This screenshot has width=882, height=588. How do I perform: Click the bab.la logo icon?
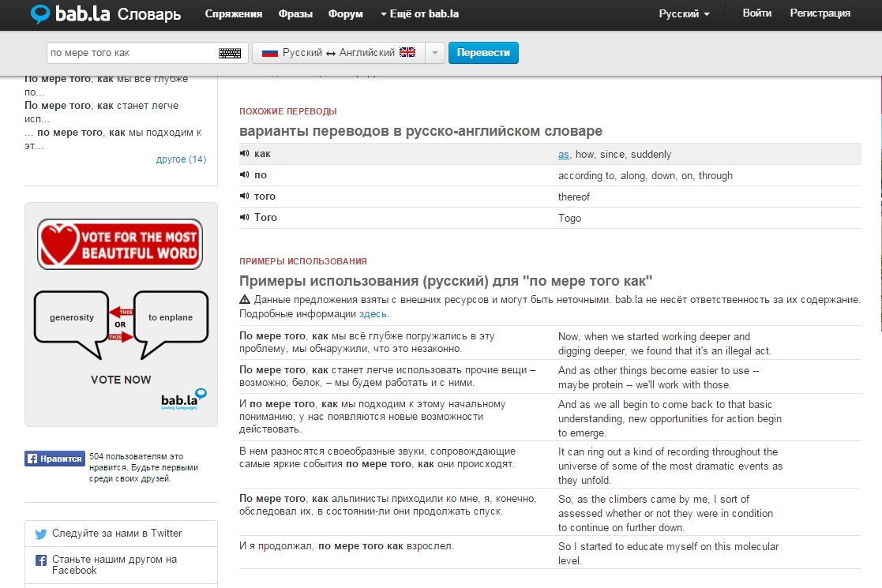(x=40, y=14)
